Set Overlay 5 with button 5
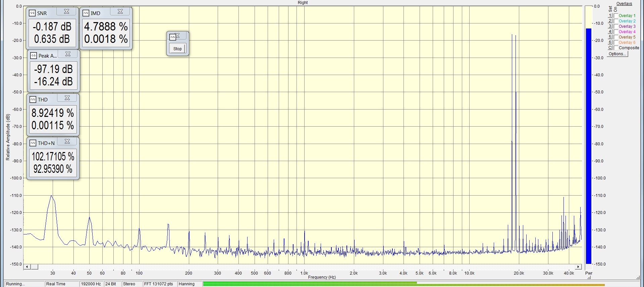 610,37
